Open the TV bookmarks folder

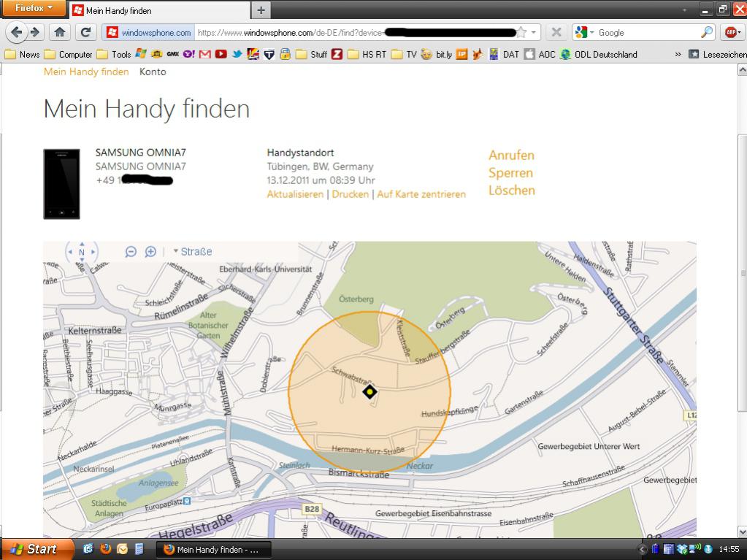click(404, 54)
